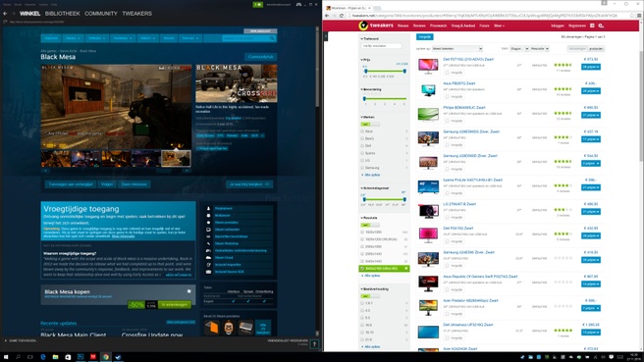Open Dell P2715Q product link
The width and height of the screenshot is (644, 362).
pyautogui.click(x=468, y=60)
